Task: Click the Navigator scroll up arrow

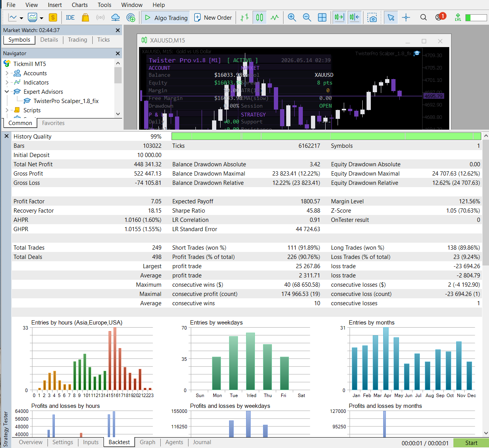Action: tap(118, 63)
